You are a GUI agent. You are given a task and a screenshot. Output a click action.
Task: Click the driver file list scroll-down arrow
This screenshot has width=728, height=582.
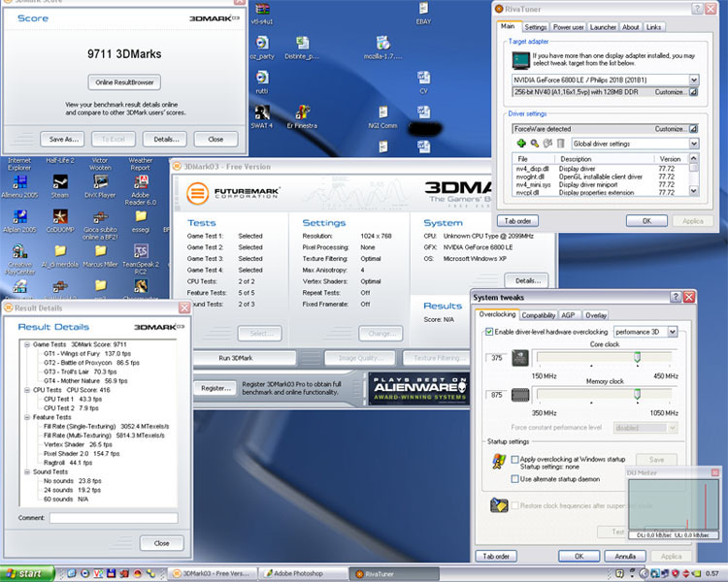694,190
